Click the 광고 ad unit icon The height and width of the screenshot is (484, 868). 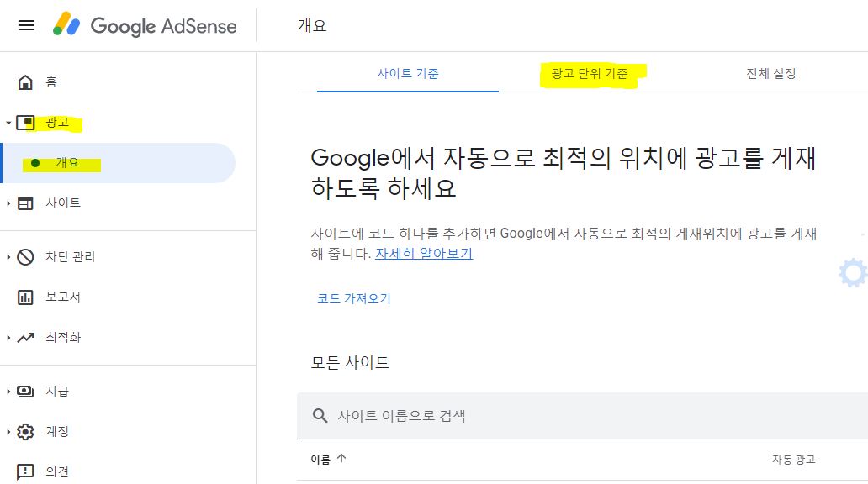[x=25, y=122]
